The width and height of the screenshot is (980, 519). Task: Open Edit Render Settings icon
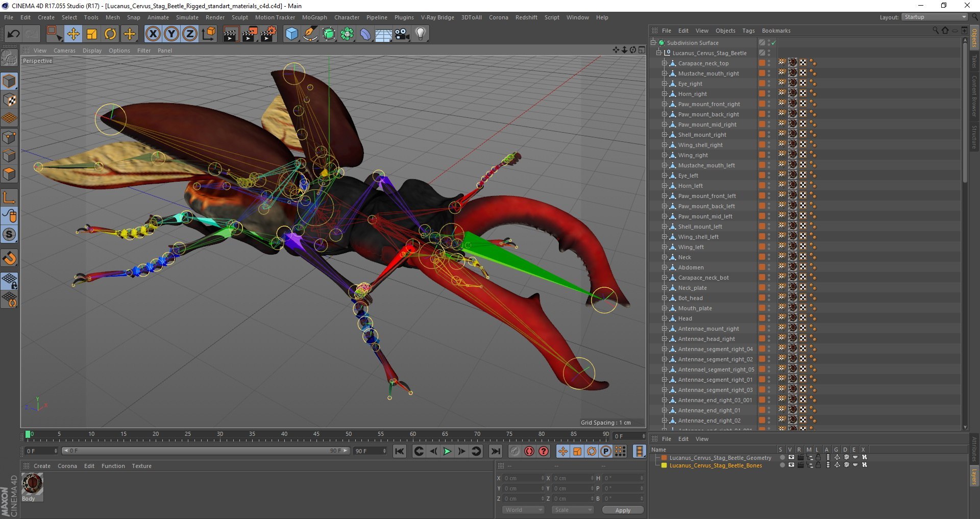pos(268,34)
